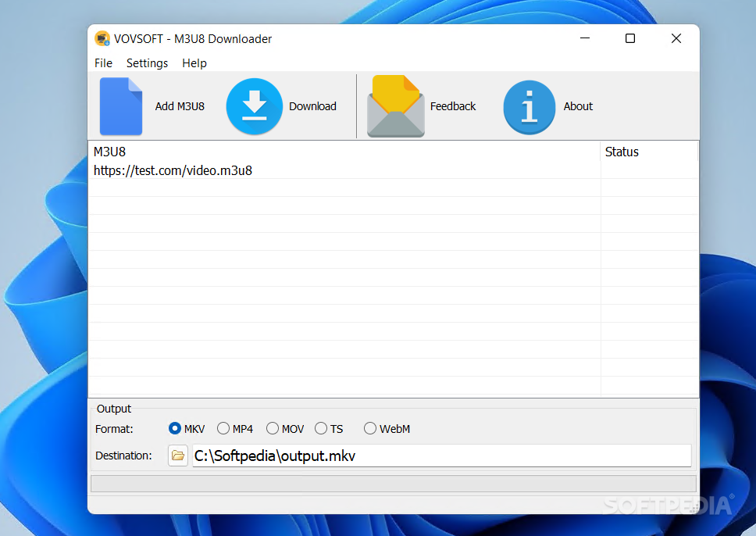
Task: Click the About info icon
Action: click(529, 107)
